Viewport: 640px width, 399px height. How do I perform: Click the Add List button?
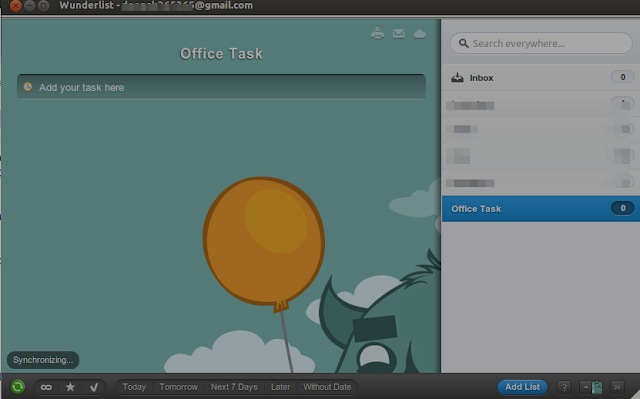click(x=522, y=387)
